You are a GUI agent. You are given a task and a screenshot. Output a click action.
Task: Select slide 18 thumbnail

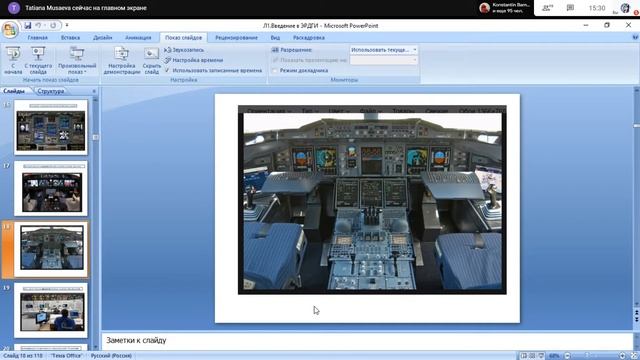coord(51,249)
